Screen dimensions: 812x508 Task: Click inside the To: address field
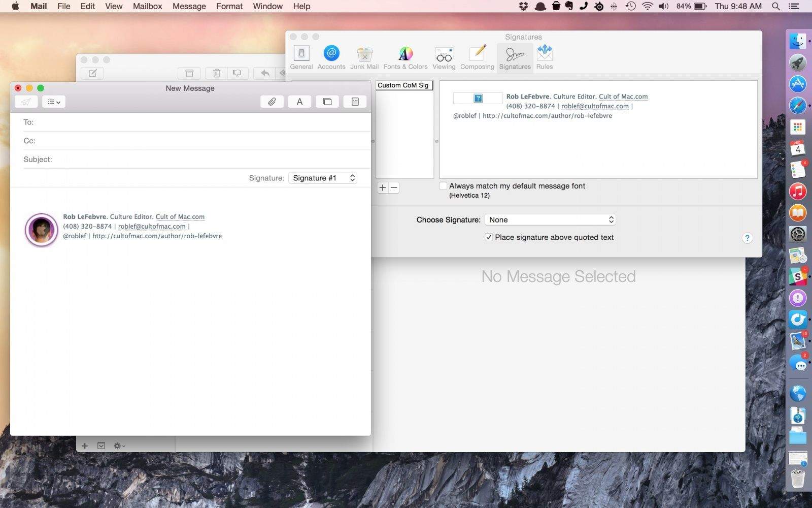152,122
